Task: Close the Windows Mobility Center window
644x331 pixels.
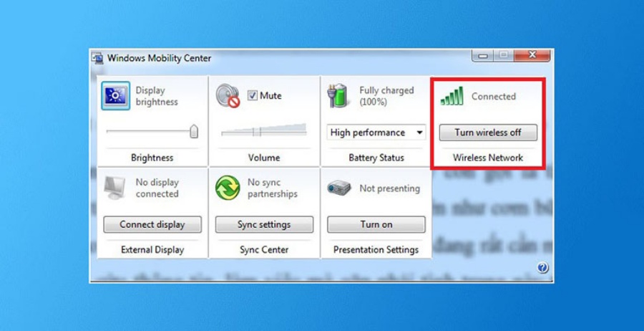Action: tap(532, 55)
